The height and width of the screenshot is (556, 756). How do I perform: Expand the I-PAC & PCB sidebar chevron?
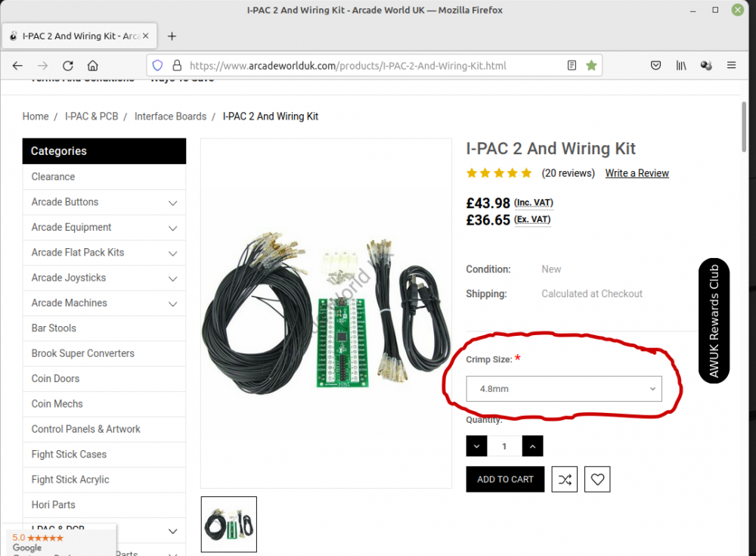click(172, 531)
